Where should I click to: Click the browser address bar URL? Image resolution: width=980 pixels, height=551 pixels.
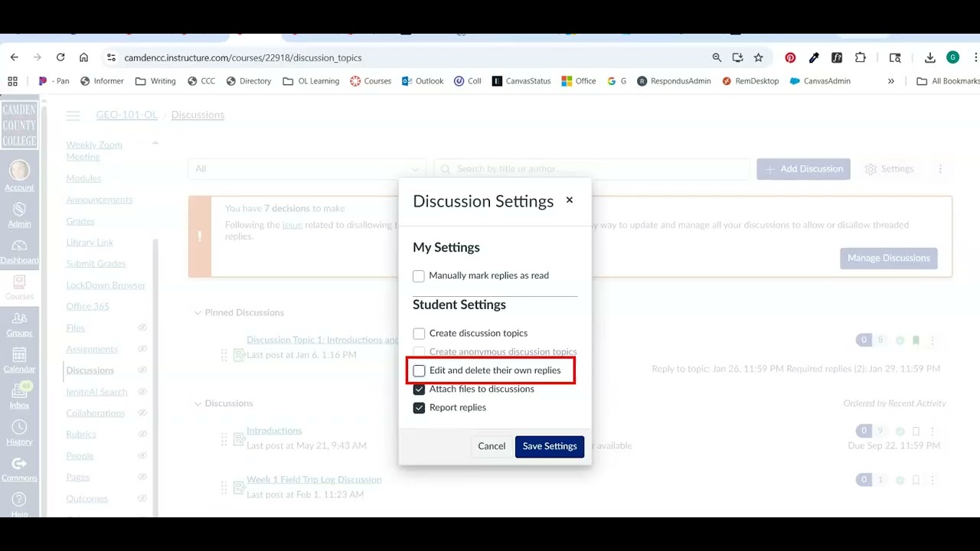[243, 57]
